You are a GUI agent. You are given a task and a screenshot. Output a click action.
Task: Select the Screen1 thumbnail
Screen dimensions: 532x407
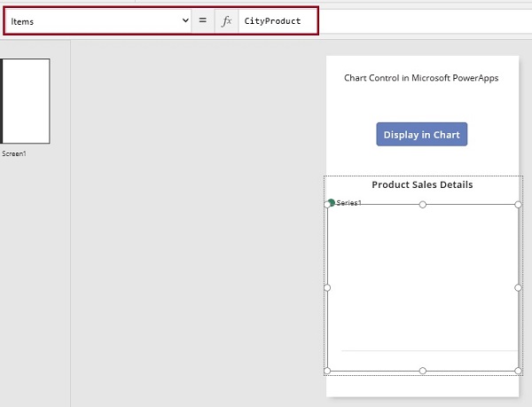(x=25, y=101)
